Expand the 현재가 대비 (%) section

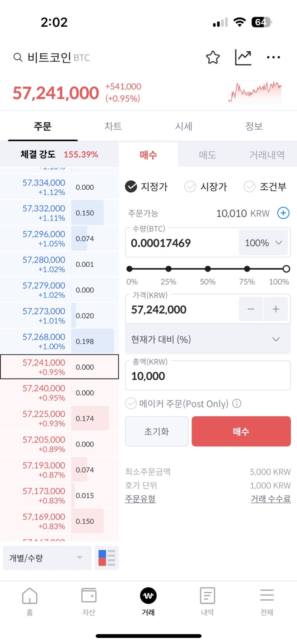point(208,339)
